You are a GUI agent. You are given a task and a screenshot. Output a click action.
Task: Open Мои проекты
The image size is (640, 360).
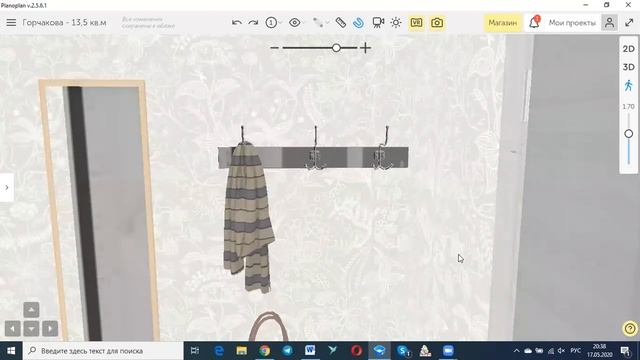pos(572,23)
